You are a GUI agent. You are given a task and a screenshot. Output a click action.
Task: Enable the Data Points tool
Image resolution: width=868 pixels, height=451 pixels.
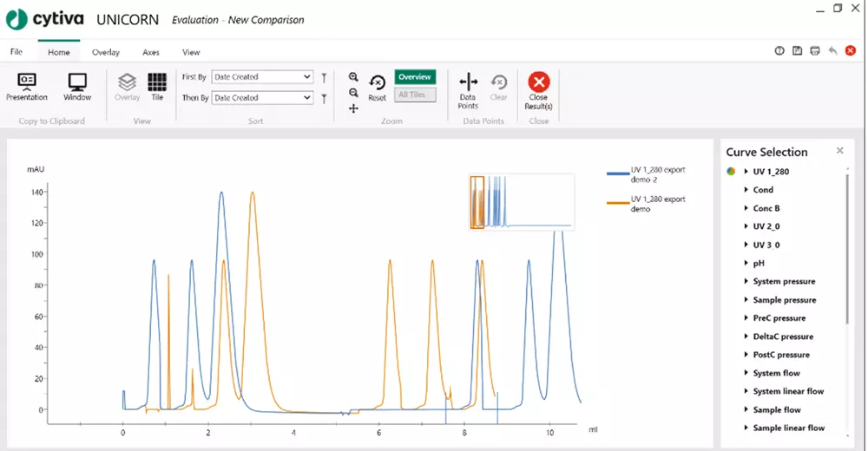[x=468, y=85]
